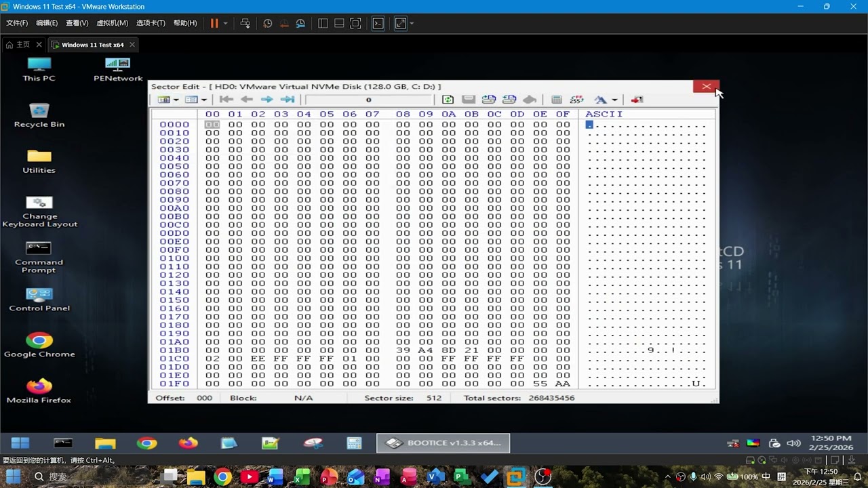This screenshot has width=868, height=488.
Task: Click the find text binoculars icon
Action: (600, 100)
